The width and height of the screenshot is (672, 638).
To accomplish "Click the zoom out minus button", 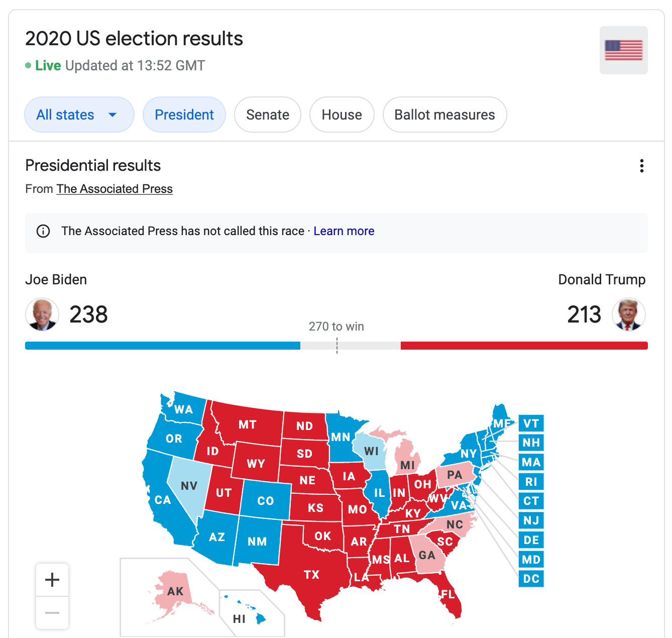I will [52, 613].
